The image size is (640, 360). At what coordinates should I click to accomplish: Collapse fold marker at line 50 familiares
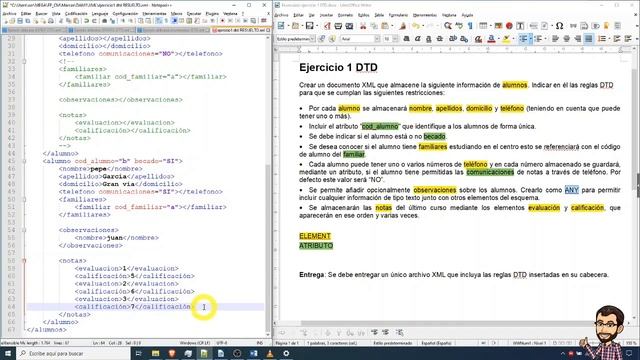pos(24,199)
